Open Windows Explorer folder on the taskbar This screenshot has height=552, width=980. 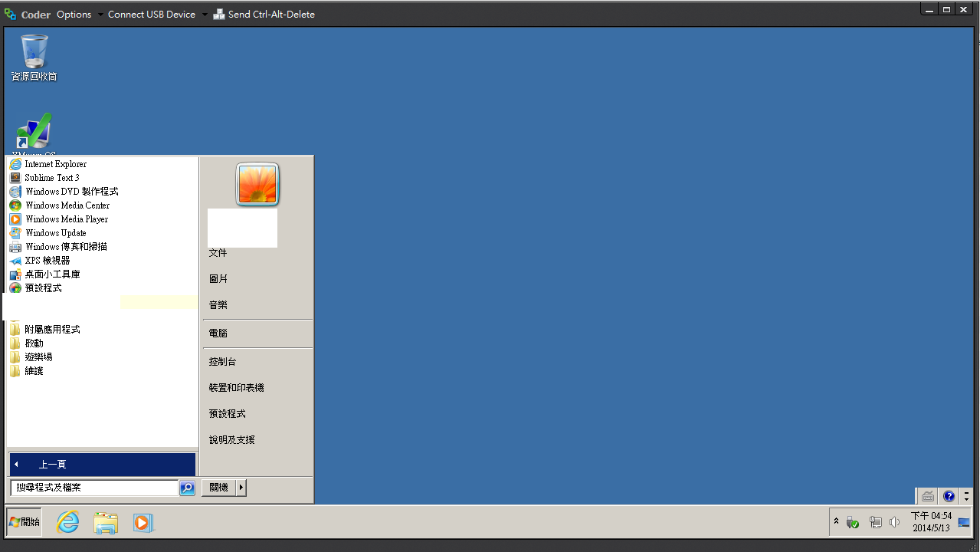click(106, 523)
